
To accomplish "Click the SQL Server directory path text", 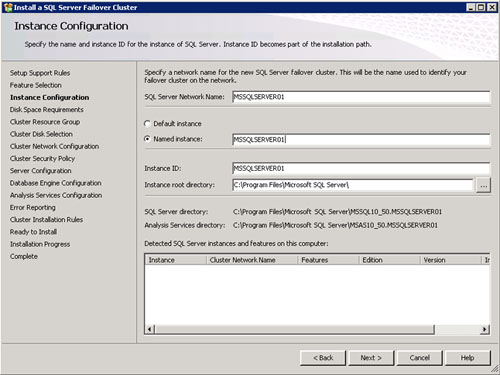I will [337, 212].
